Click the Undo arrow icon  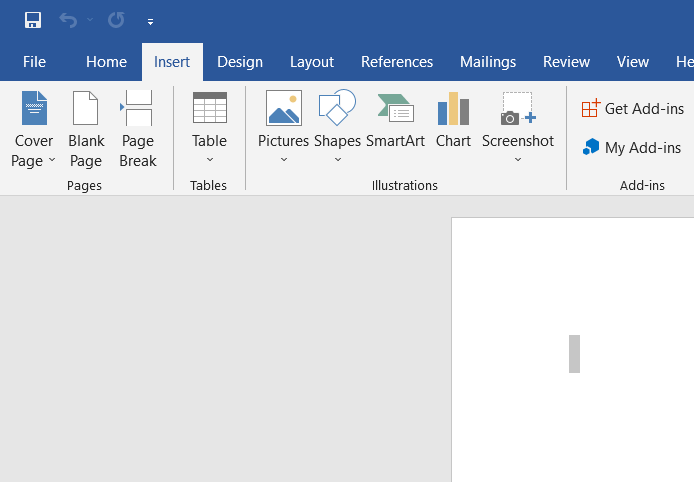coord(68,20)
